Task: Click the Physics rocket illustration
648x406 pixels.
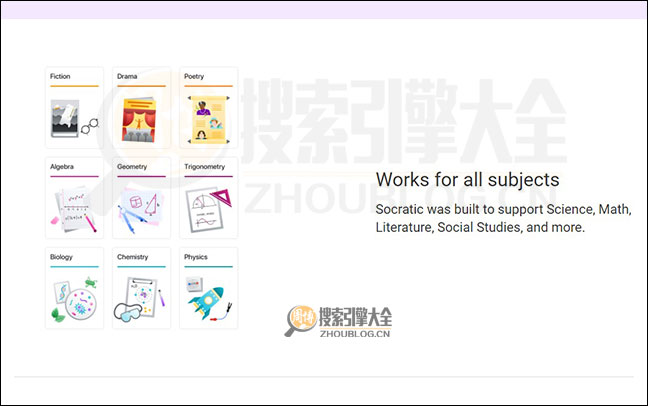Action: pyautogui.click(x=208, y=299)
